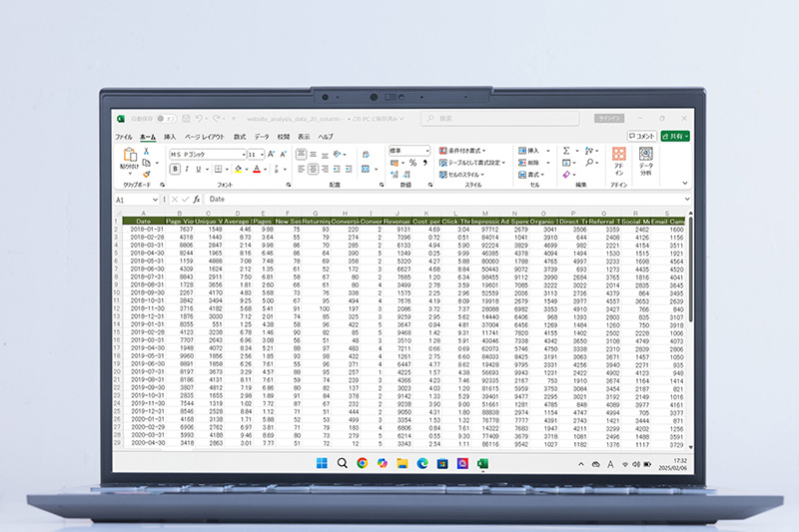The height and width of the screenshot is (532, 799).
Task: Click the yellow fill color swatch
Action: tap(237, 170)
